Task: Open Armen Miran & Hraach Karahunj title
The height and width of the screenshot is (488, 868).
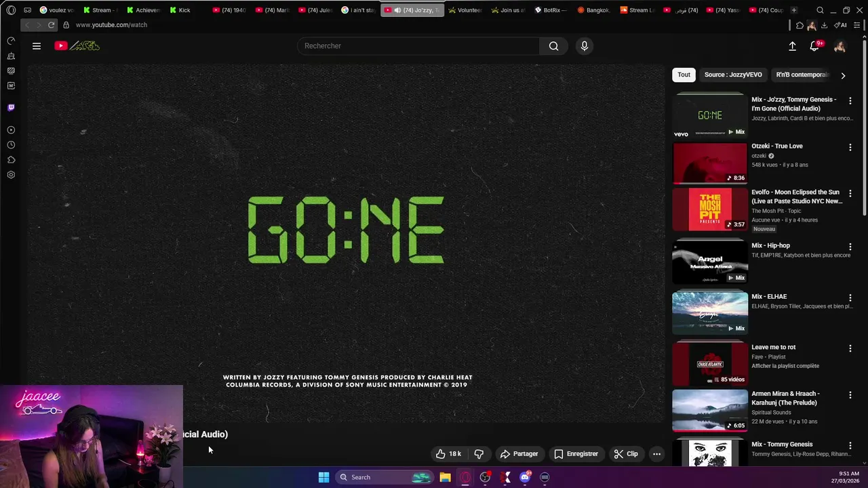Action: 786,398
